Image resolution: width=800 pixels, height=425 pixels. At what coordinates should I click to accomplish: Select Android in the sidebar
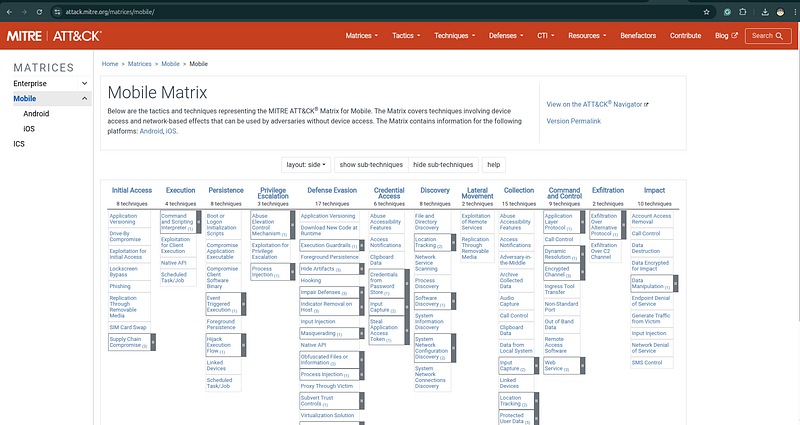click(x=36, y=114)
